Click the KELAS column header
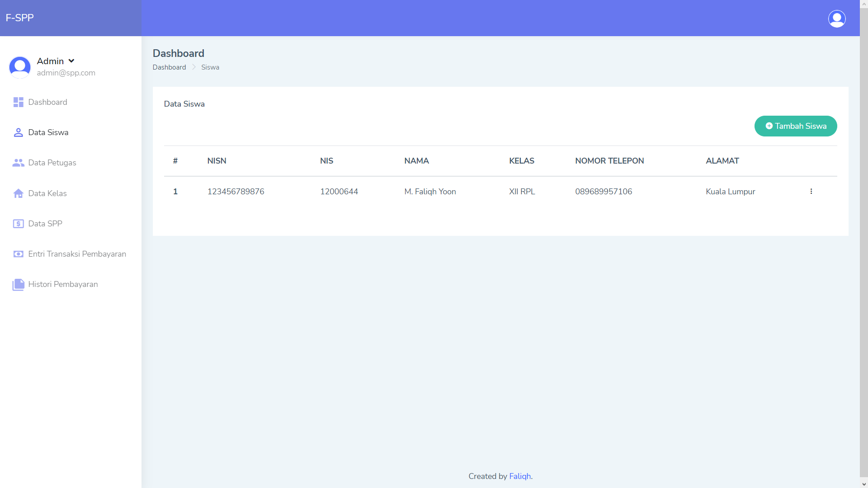The image size is (868, 488). [x=522, y=161]
